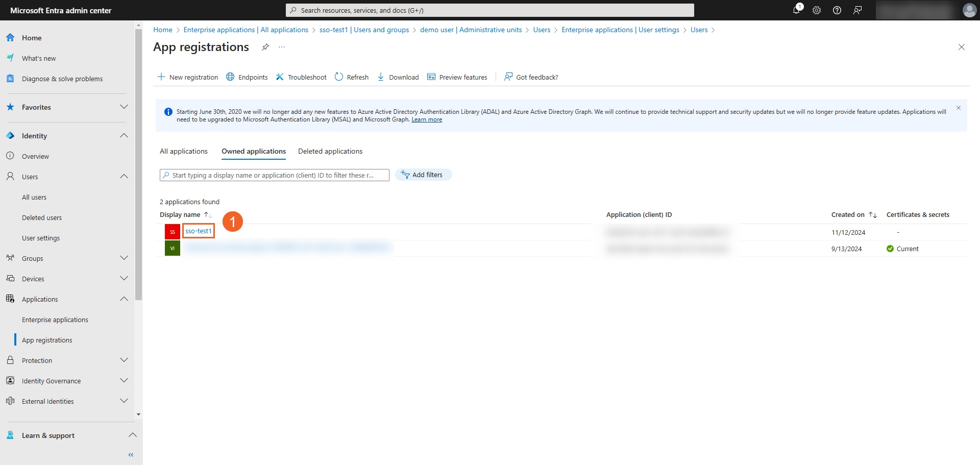Collapse the sidebar with double chevron
Viewport: 980px width, 465px height.
click(131, 455)
